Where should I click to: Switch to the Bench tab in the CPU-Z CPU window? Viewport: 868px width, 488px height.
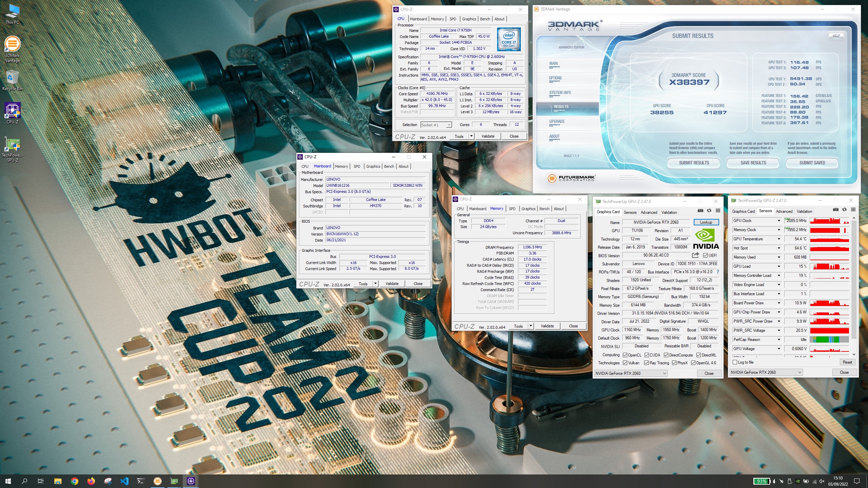tap(485, 19)
